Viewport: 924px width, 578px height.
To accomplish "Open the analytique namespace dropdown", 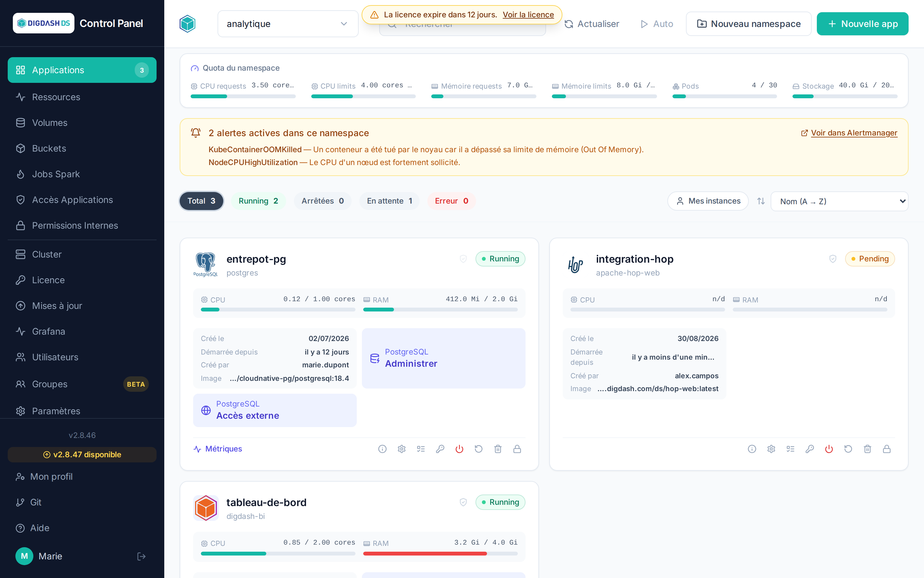I will (288, 24).
